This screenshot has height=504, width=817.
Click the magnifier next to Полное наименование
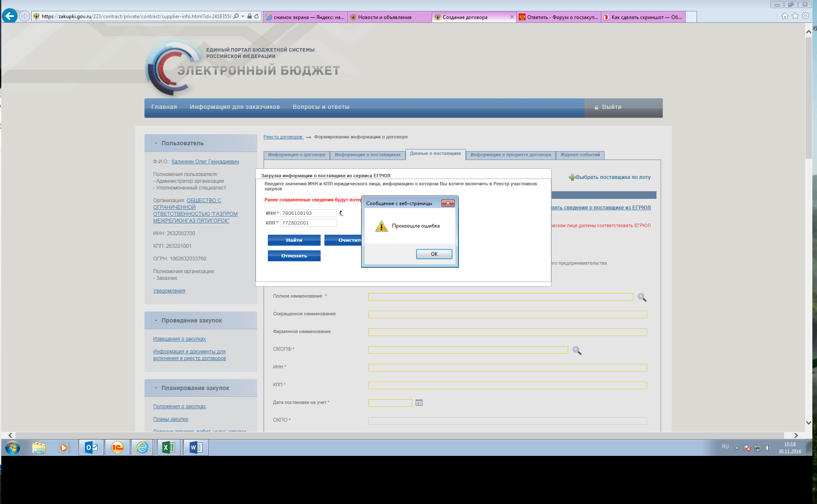[642, 297]
